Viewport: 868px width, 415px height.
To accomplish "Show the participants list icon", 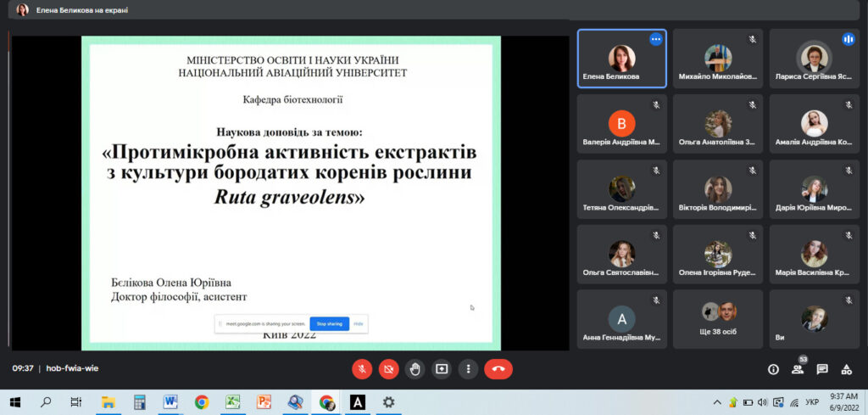I will point(798,369).
